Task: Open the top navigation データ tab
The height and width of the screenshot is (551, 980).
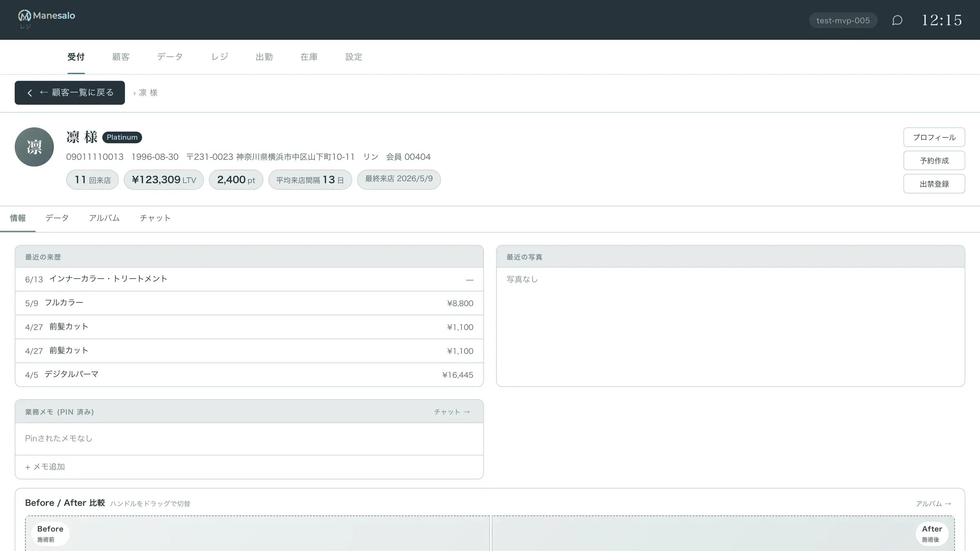Action: 170,57
